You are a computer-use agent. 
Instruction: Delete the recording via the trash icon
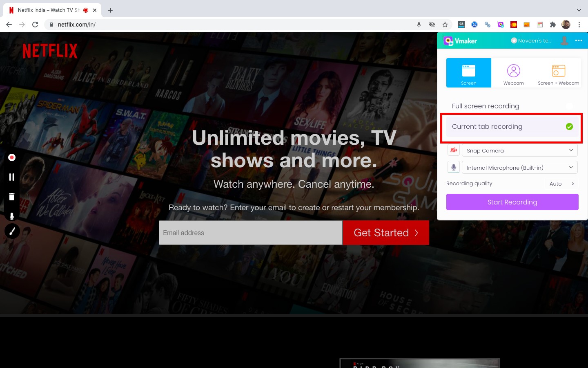[x=12, y=197]
